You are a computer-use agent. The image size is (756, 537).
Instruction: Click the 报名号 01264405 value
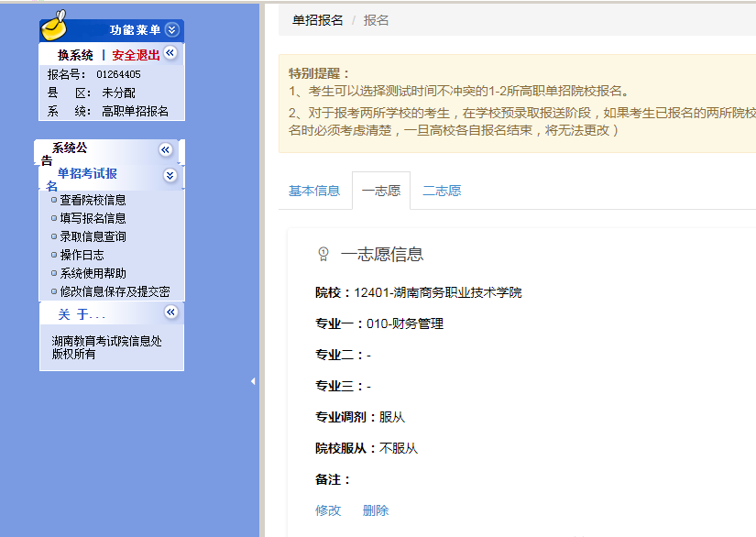point(118,74)
